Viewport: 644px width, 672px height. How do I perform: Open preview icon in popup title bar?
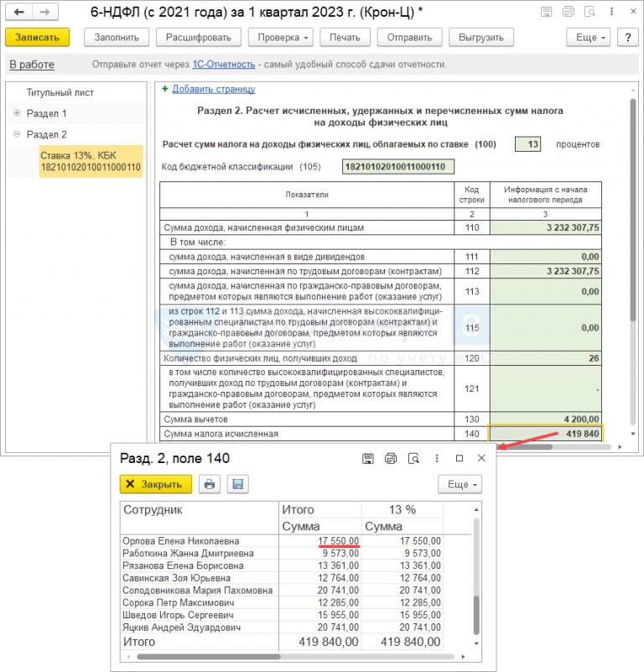pos(413,458)
